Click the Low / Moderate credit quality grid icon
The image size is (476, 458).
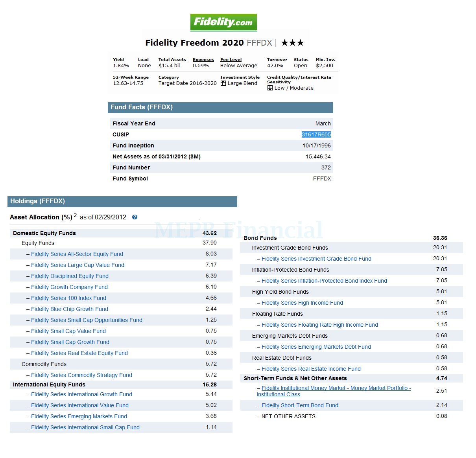click(x=270, y=88)
